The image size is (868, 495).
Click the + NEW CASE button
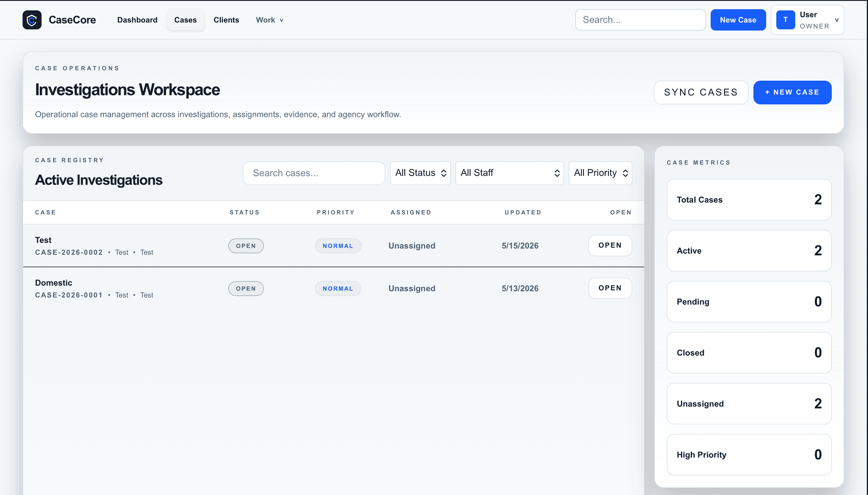point(792,92)
